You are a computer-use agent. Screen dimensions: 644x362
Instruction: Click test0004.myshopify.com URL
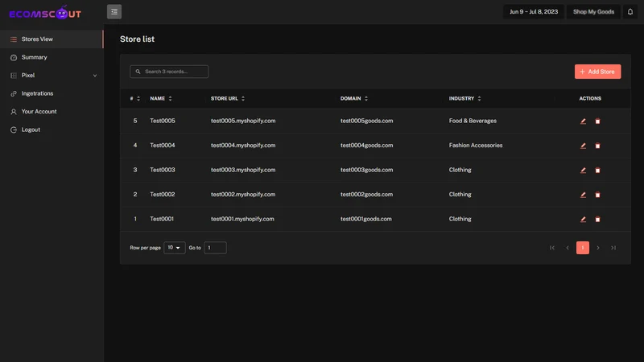coord(243,146)
